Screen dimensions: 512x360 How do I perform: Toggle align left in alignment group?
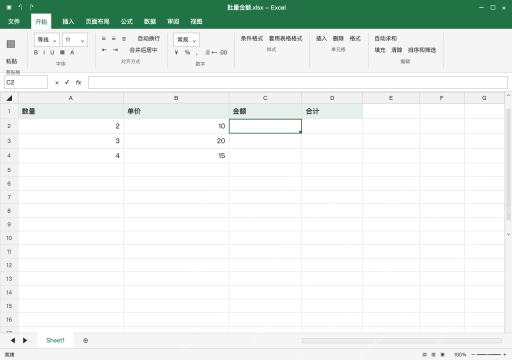[104, 39]
